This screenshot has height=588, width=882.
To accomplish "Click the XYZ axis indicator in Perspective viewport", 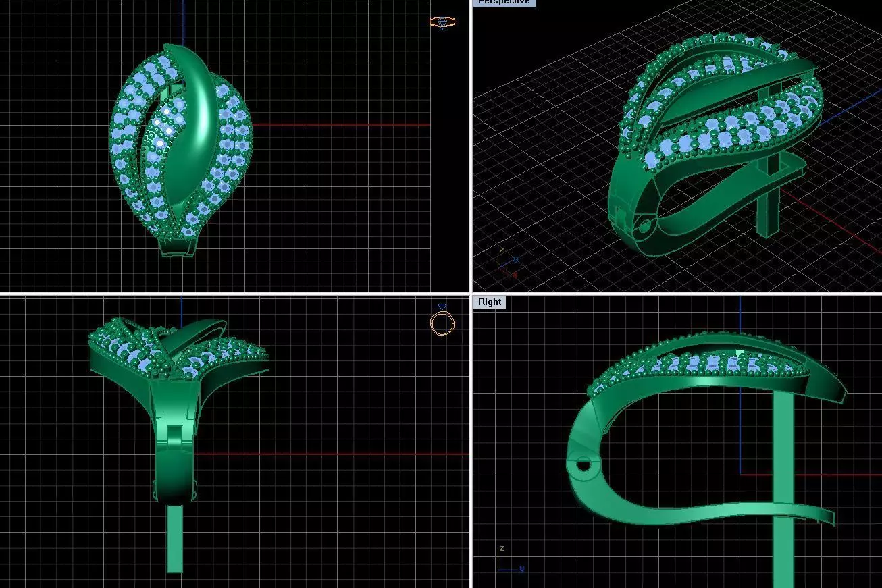I will tap(508, 262).
